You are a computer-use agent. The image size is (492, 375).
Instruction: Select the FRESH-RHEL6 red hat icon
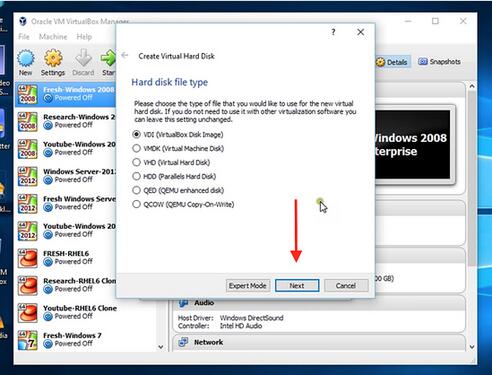tap(28, 258)
